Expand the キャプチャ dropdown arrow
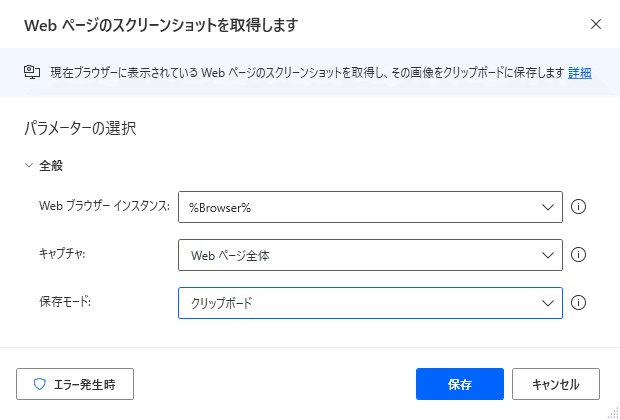620x420 pixels. point(548,255)
